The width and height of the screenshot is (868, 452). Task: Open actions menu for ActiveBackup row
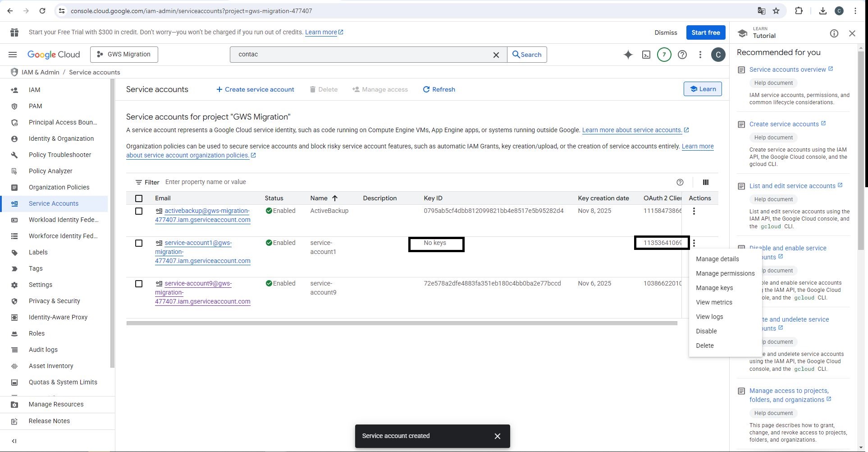click(694, 211)
